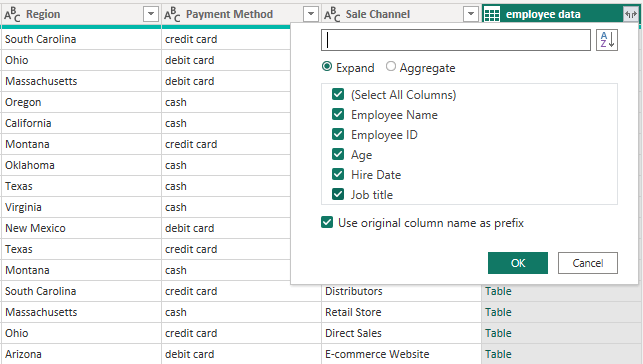
Task: Select the Expand radio button
Action: pyautogui.click(x=327, y=66)
